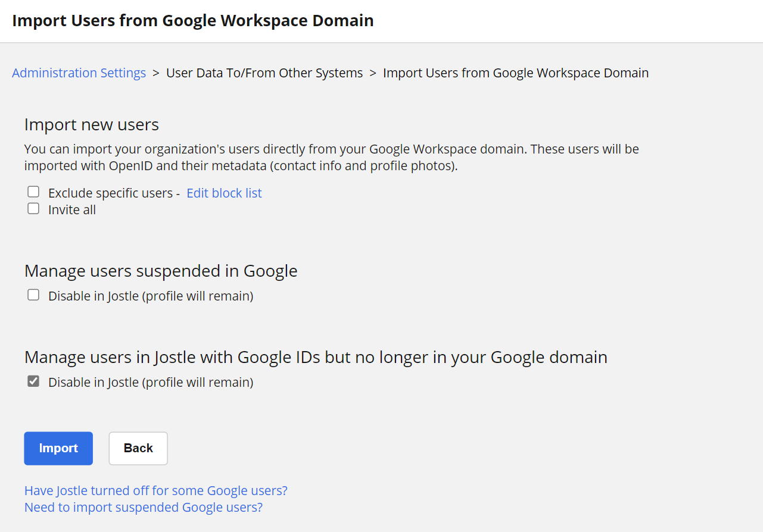Screen dimensions: 763x532
Task: Click the heading about users no longer in Google domain
Action: point(316,357)
